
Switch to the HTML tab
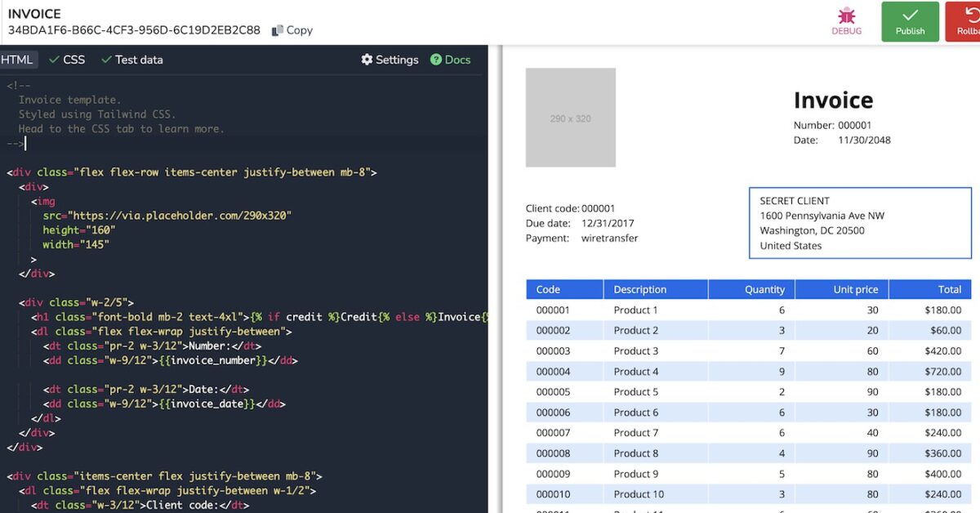pos(16,59)
